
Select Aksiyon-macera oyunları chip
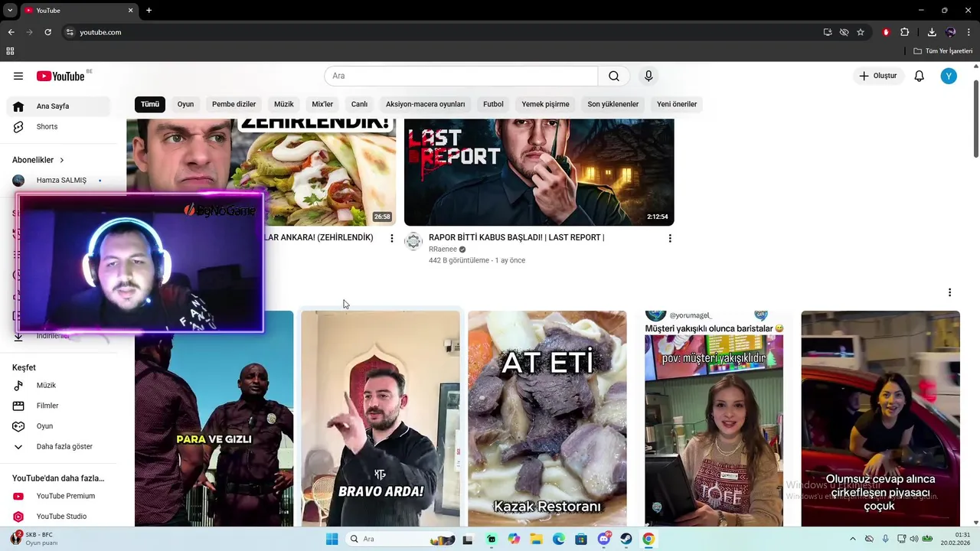(x=426, y=104)
